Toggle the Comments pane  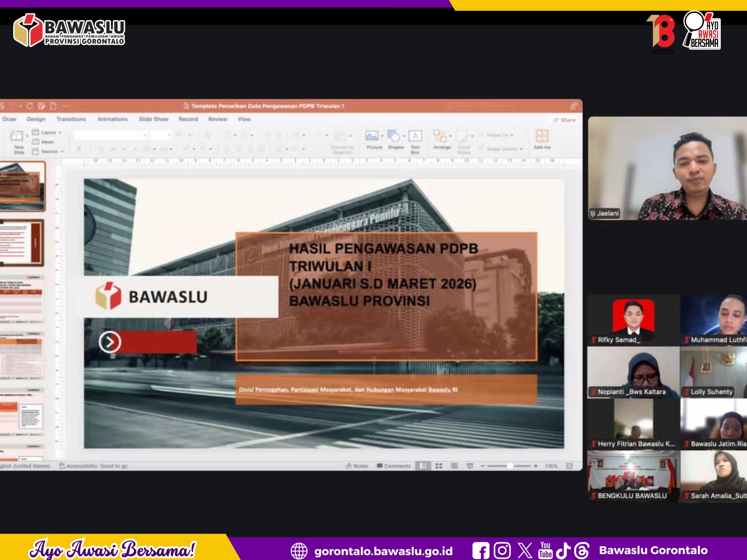tap(394, 466)
